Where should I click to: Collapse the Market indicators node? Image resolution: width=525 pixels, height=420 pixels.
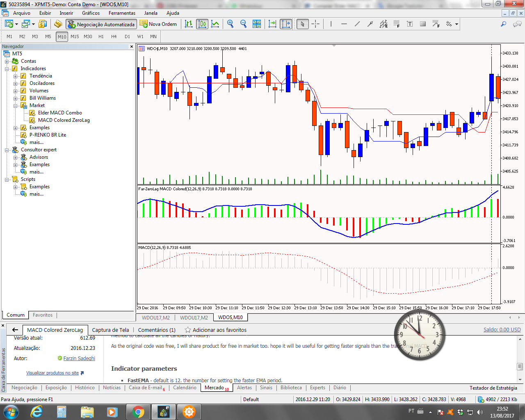pyautogui.click(x=15, y=106)
